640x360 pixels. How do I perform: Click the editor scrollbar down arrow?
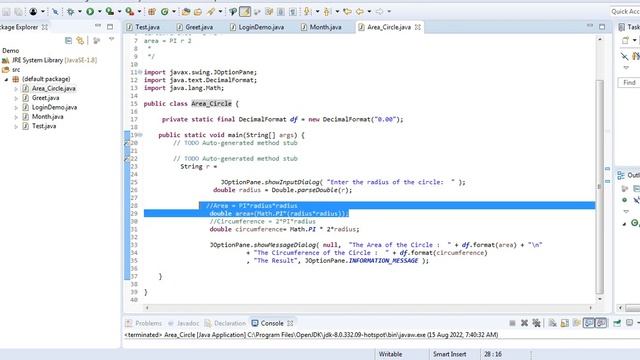(600, 300)
